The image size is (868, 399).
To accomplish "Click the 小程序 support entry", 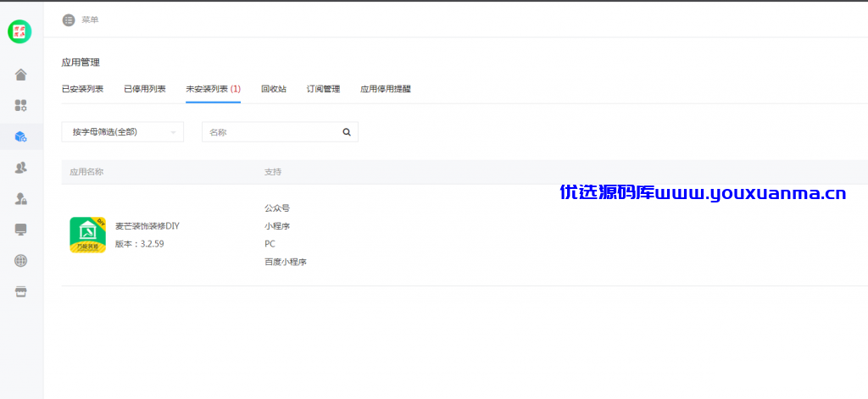I will [x=277, y=226].
